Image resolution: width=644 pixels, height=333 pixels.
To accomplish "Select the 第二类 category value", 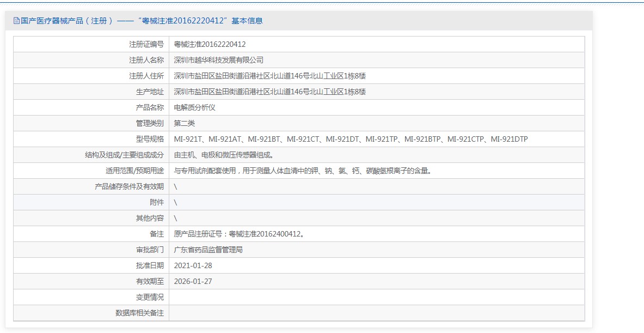I will point(184,123).
